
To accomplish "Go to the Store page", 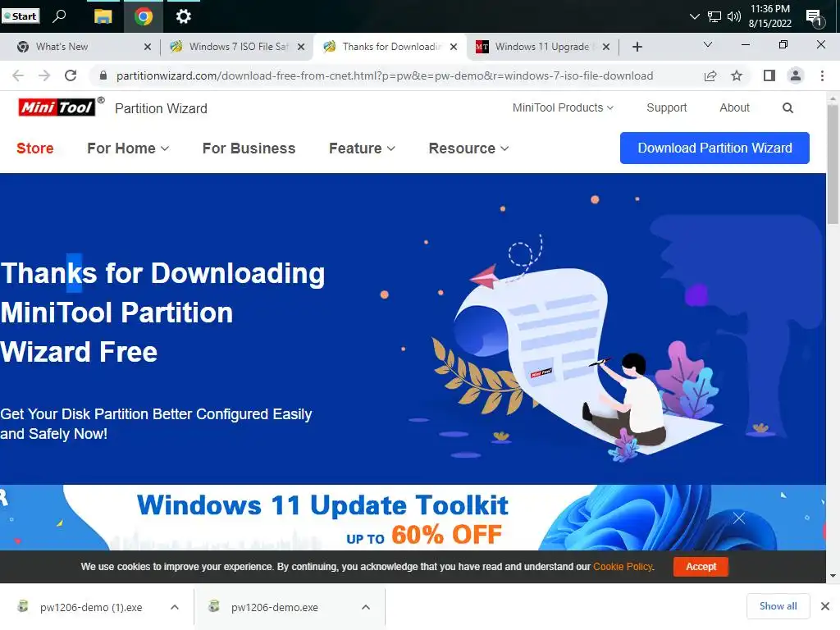I will [x=34, y=148].
